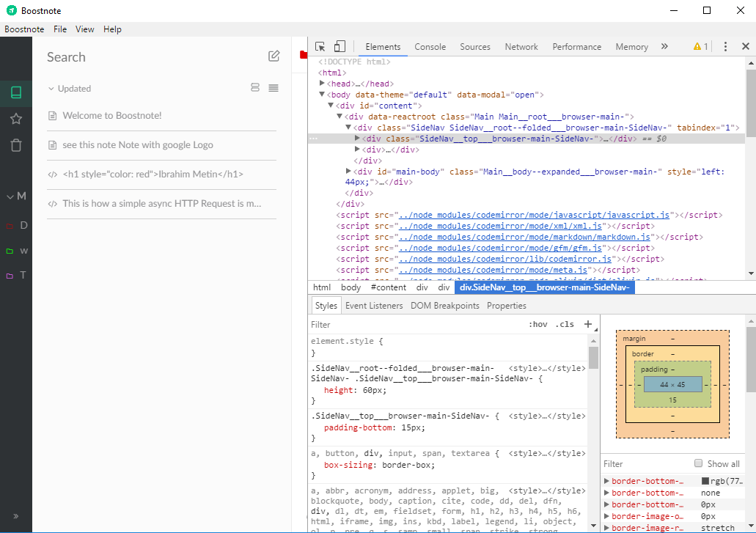
Task: Create a new note with the pencil icon
Action: (x=274, y=56)
